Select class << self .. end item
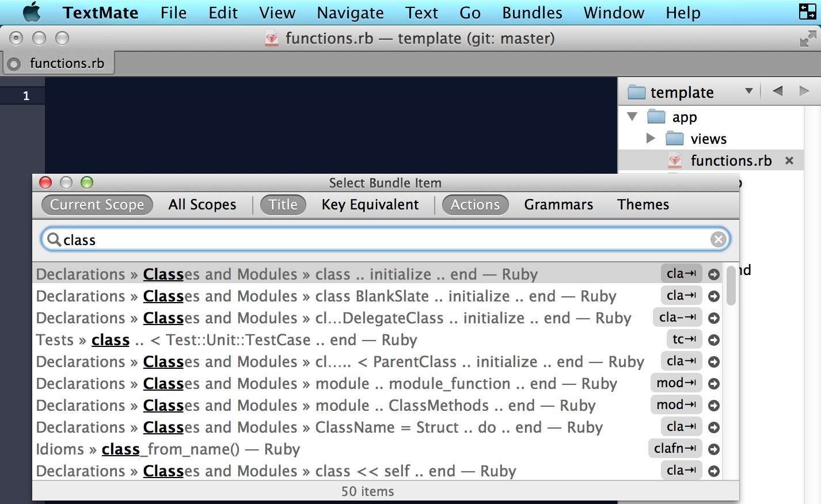821x504 pixels. [x=377, y=471]
